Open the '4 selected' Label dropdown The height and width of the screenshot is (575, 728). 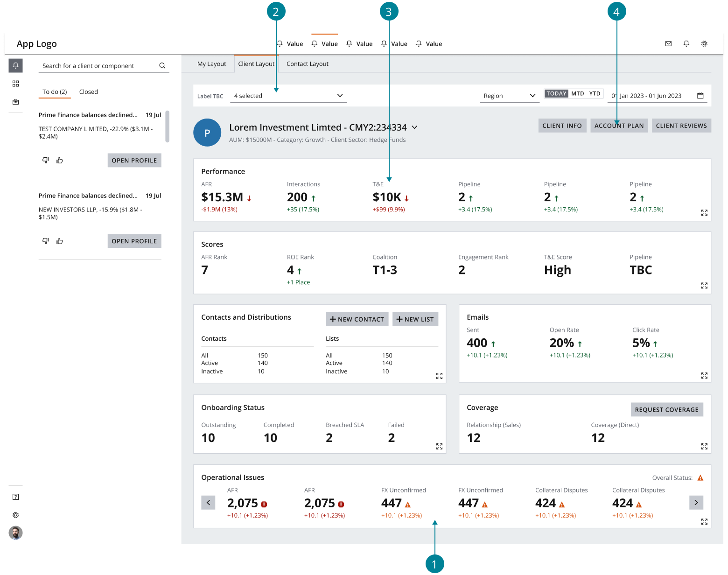click(288, 96)
